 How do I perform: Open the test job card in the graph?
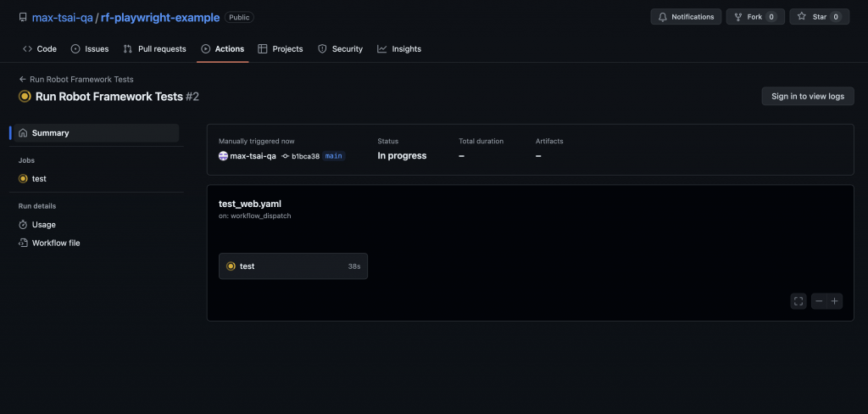pyautogui.click(x=293, y=266)
